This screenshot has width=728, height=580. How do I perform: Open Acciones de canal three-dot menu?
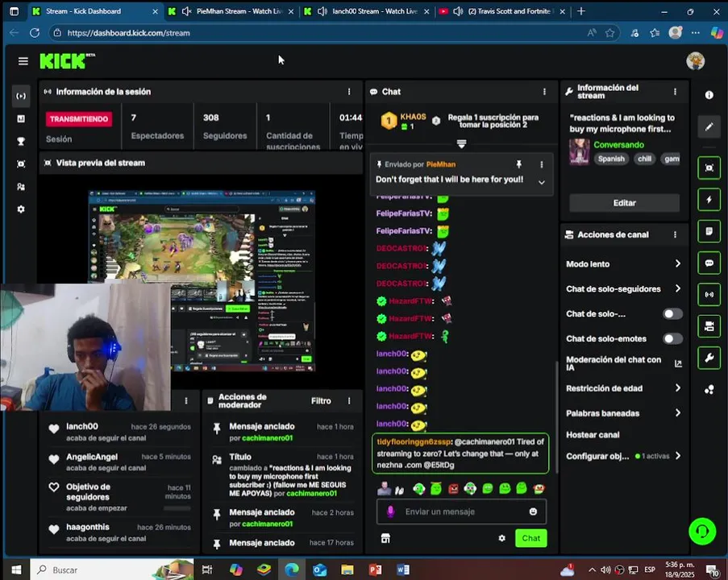(675, 234)
